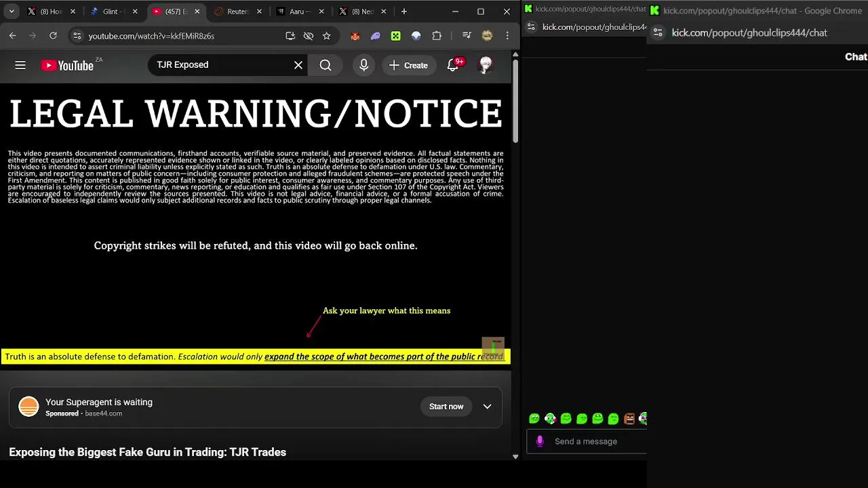
Task: Go back in Chrome browser
Action: click(x=12, y=36)
